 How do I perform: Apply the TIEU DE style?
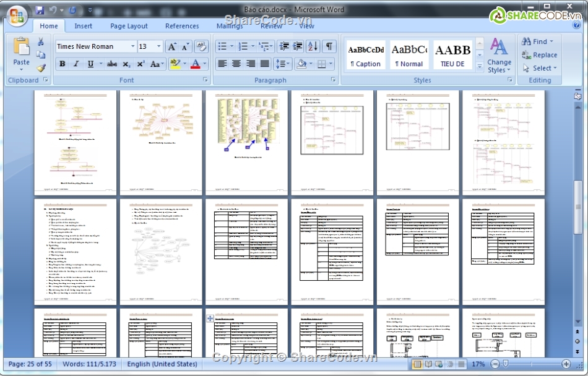(452, 55)
